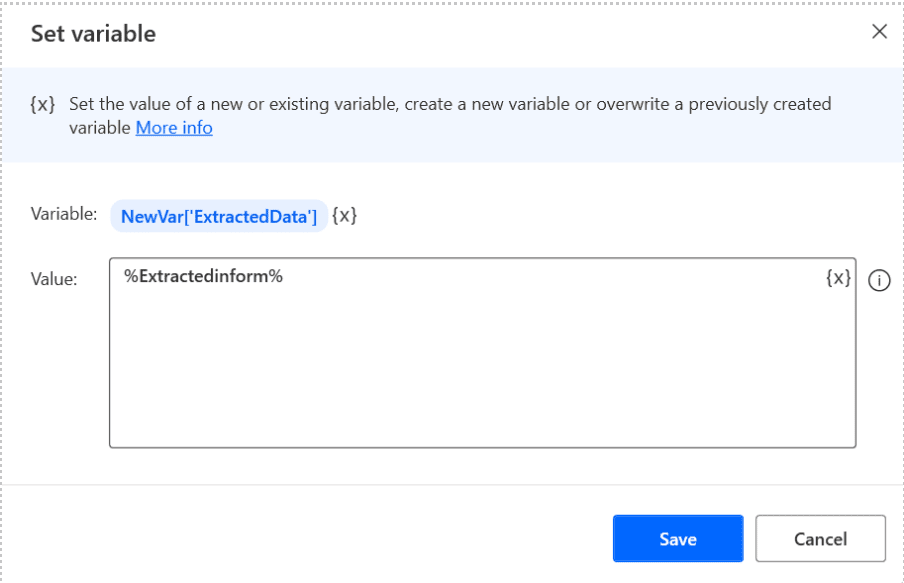Viewport: 904px width, 583px height.
Task: Click the Value: label
Action: pyautogui.click(x=54, y=279)
